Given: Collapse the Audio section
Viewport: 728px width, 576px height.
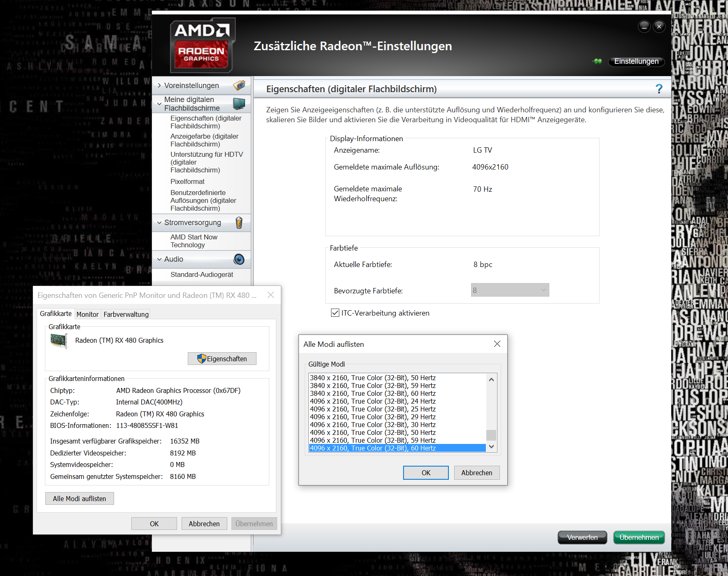Looking at the screenshot, I should tap(159, 259).
